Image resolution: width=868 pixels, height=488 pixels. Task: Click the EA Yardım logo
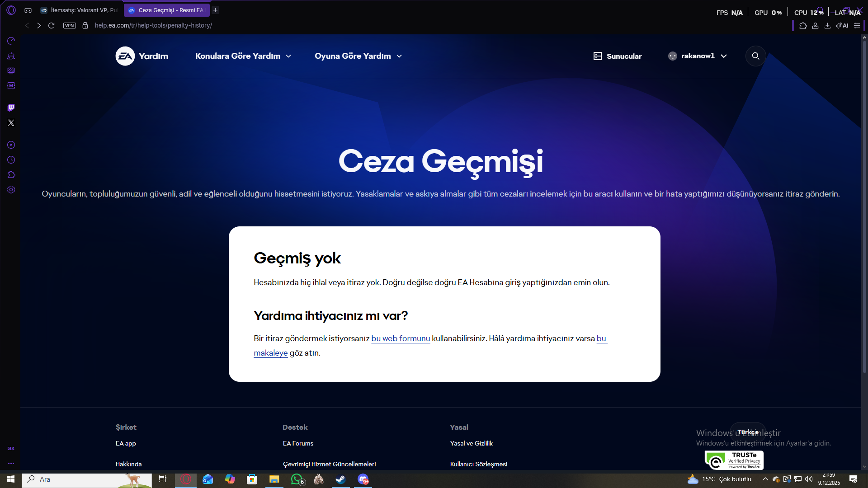point(142,56)
